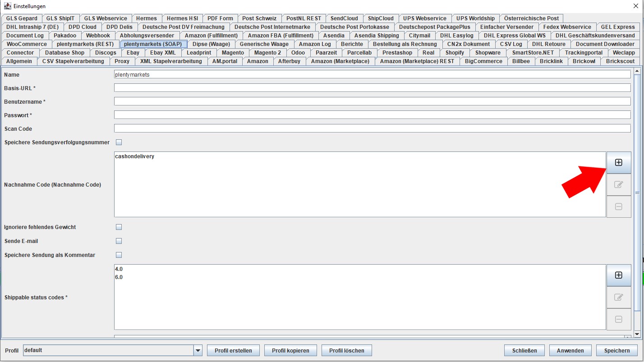The width and height of the screenshot is (644, 362).
Task: Select the Hermes HSI tab
Action: [182, 18]
